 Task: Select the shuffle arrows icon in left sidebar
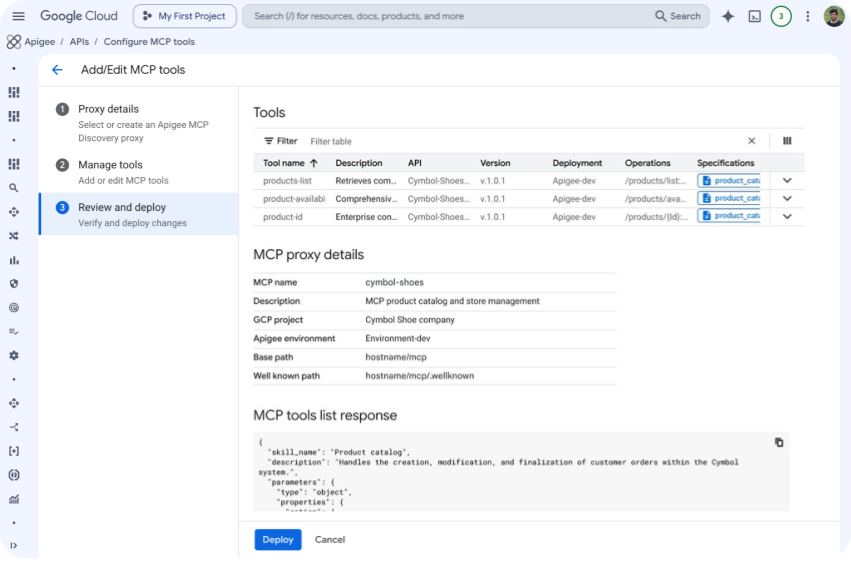(x=14, y=235)
